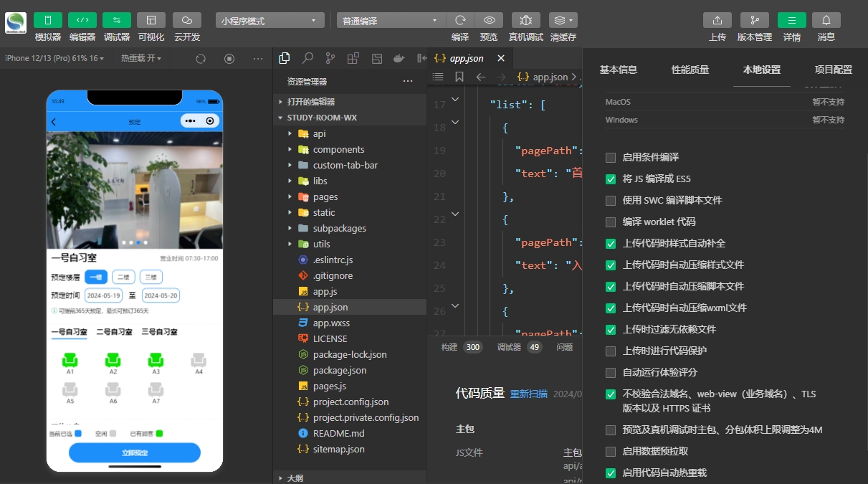Select seat A4 in the simulator
This screenshot has width=868, height=484.
(199, 364)
